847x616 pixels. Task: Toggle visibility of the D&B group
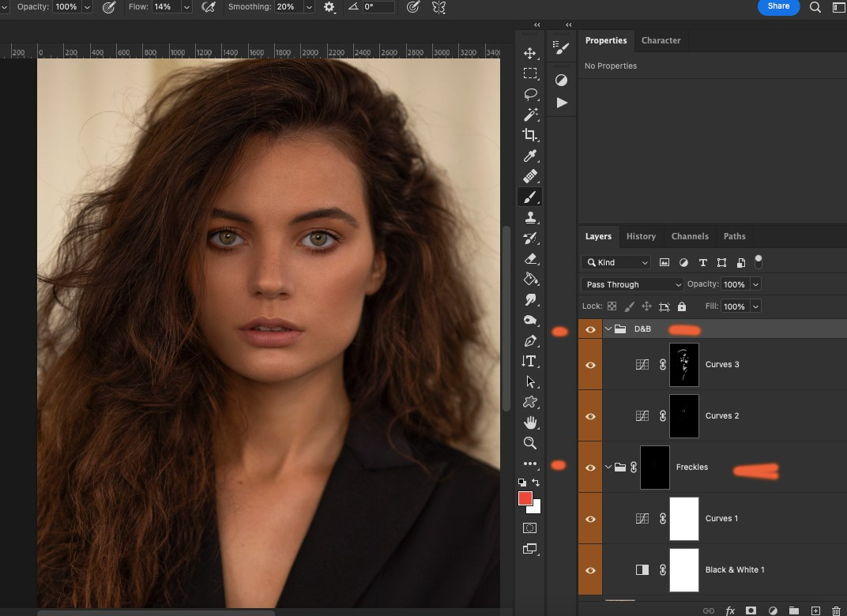[589, 329]
